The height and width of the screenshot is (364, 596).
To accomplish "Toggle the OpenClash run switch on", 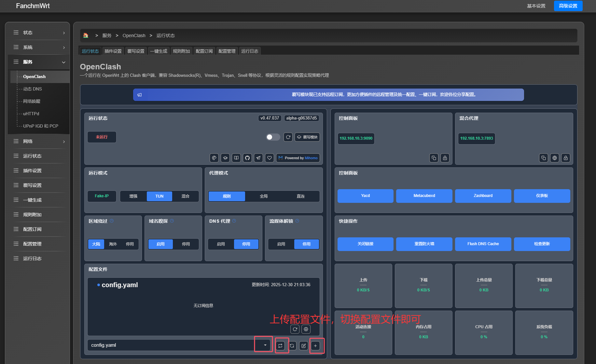I will click(273, 137).
